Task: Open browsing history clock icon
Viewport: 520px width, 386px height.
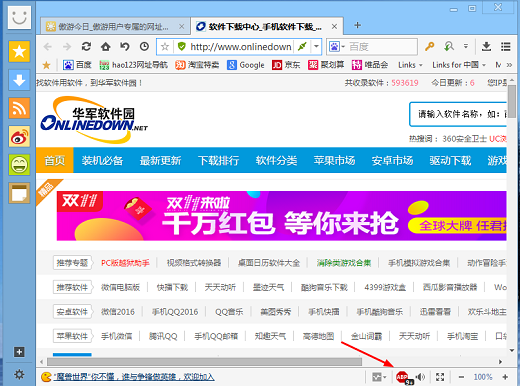Action: click(x=144, y=47)
